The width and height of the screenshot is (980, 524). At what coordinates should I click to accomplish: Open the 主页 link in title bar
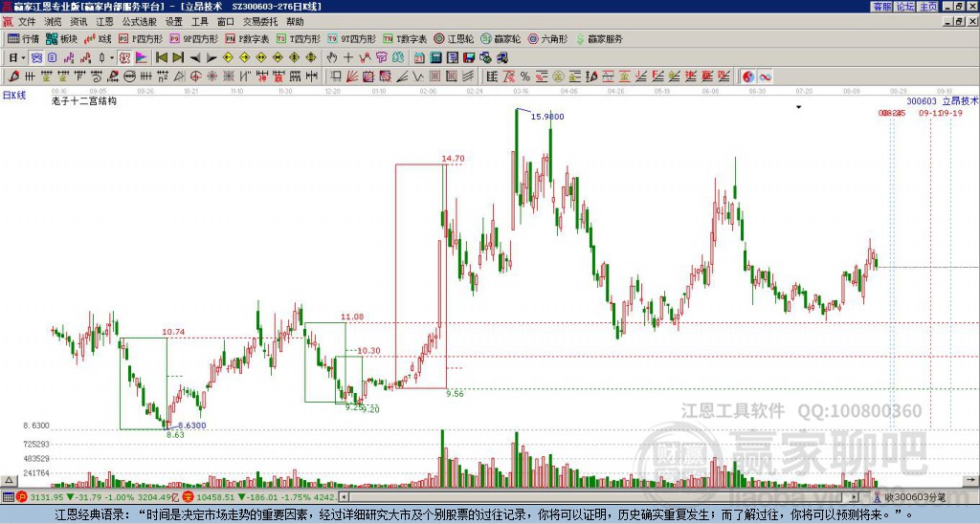click(x=928, y=7)
